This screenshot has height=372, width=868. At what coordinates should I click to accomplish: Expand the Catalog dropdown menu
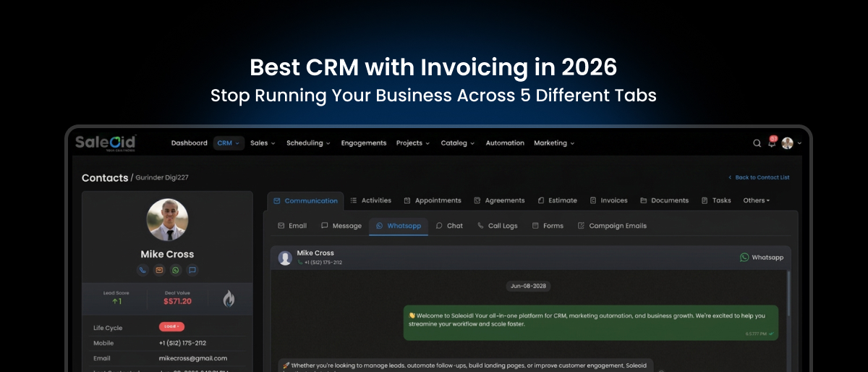pyautogui.click(x=458, y=143)
